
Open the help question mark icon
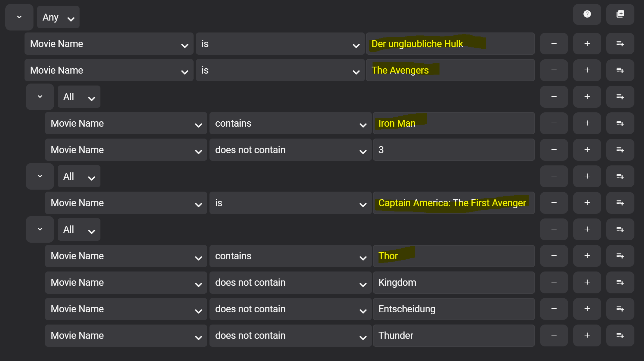(x=587, y=14)
